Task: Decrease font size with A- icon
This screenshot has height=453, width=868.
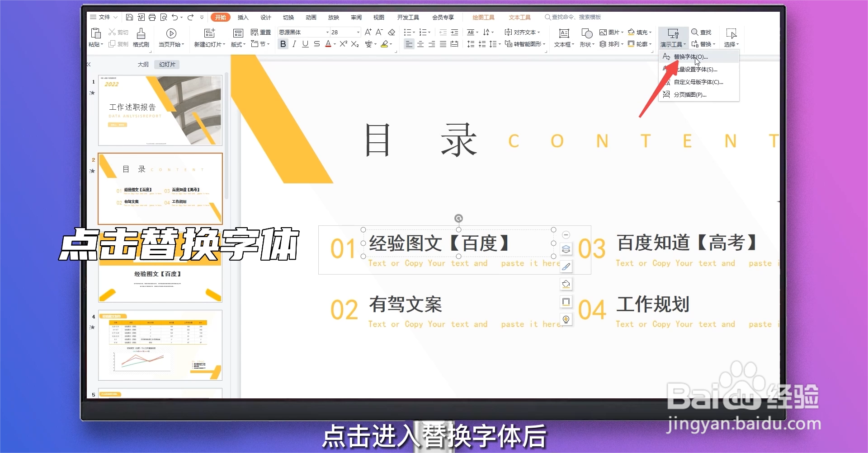Action: [x=379, y=32]
